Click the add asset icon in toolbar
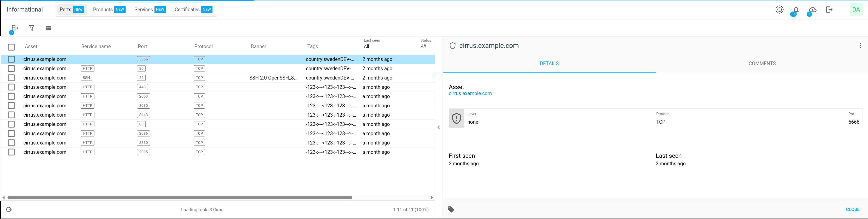This screenshot has width=868, height=219. point(15,28)
